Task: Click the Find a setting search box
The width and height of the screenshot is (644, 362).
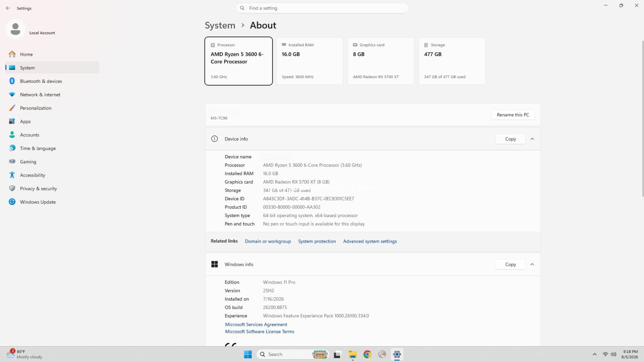Action: click(322, 8)
